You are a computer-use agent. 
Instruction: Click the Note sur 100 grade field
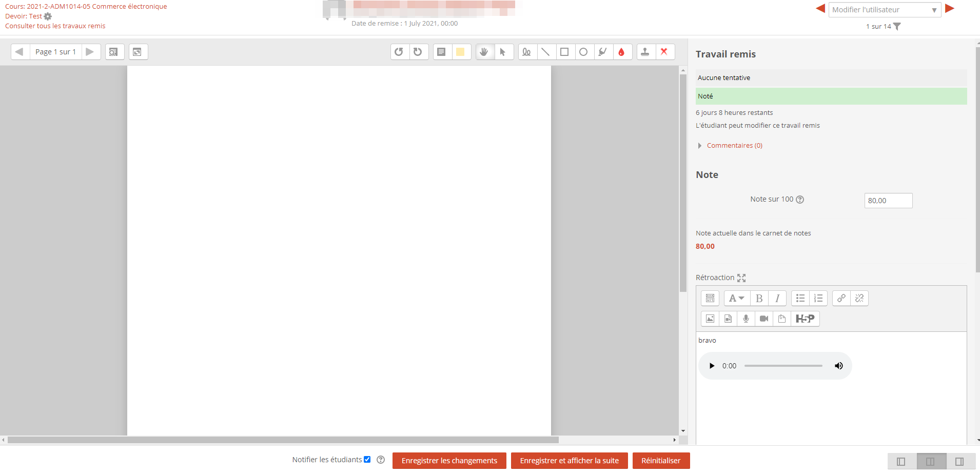click(x=888, y=201)
